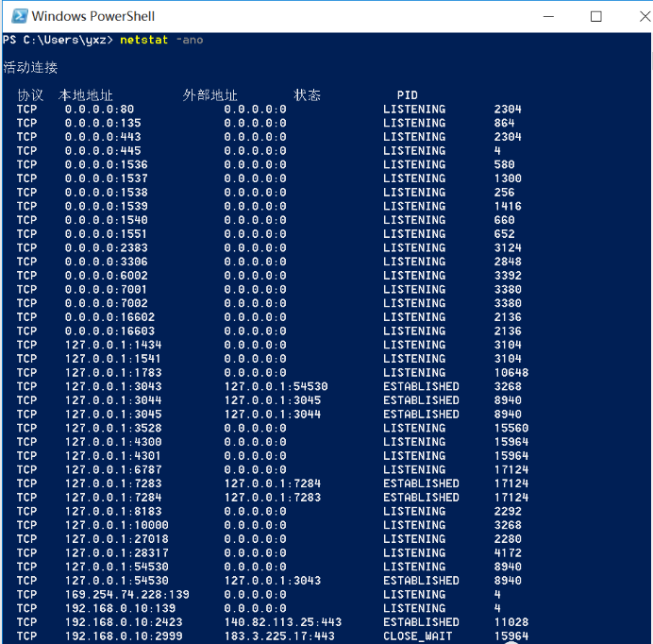The width and height of the screenshot is (653, 644).
Task: Click local address 0.0.0.0:7002
Action: pos(107,303)
